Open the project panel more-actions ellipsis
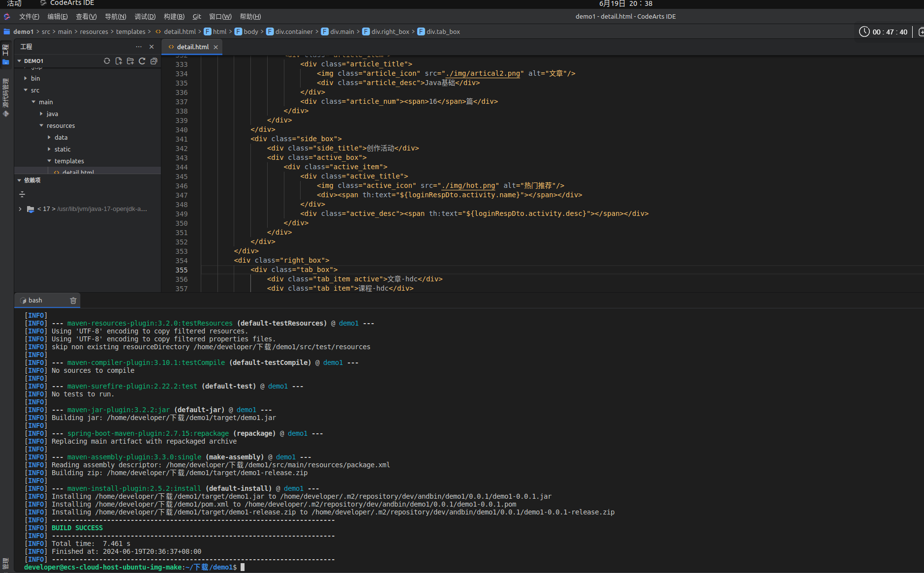 point(139,47)
